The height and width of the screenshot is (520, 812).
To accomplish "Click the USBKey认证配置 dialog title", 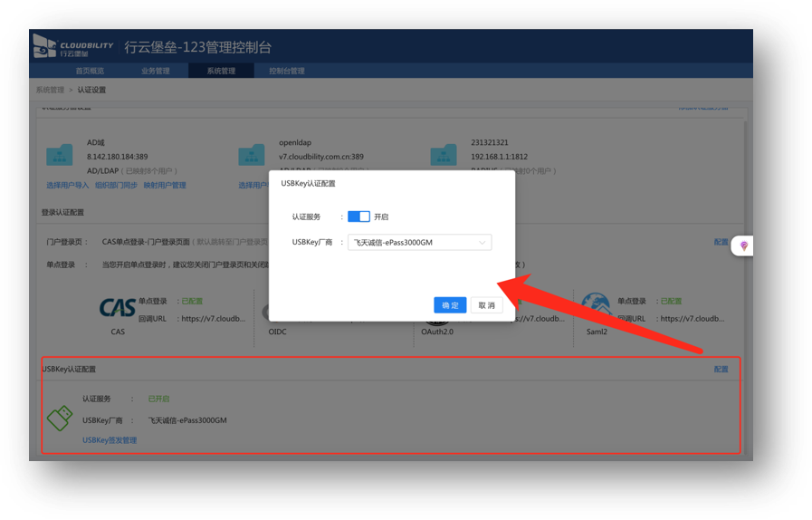I will point(308,184).
